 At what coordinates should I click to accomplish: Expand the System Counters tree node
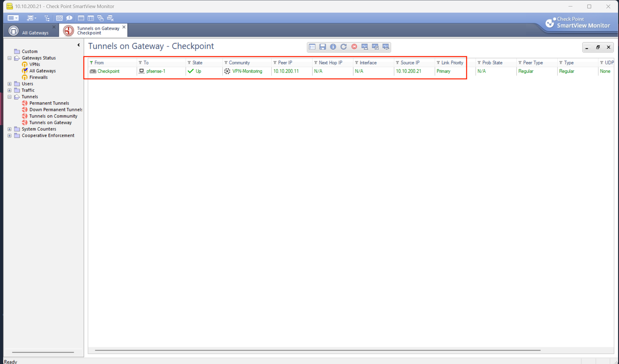(9, 129)
